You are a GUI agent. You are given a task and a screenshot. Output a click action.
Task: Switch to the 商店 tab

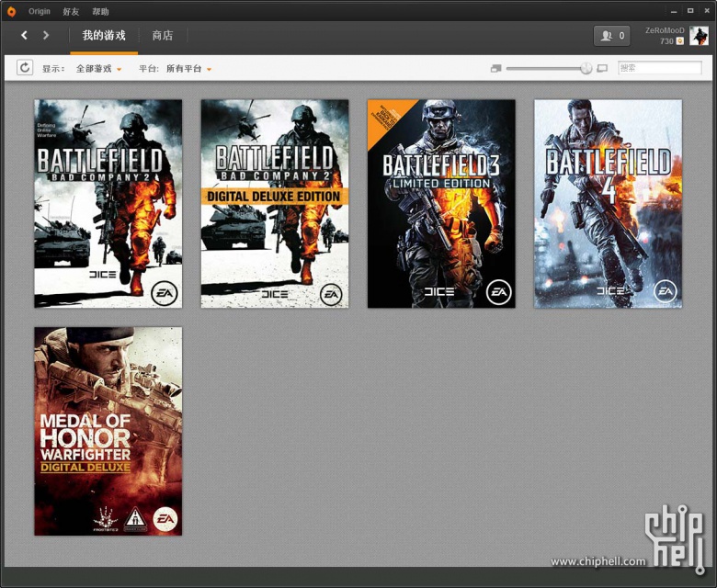[x=163, y=36]
